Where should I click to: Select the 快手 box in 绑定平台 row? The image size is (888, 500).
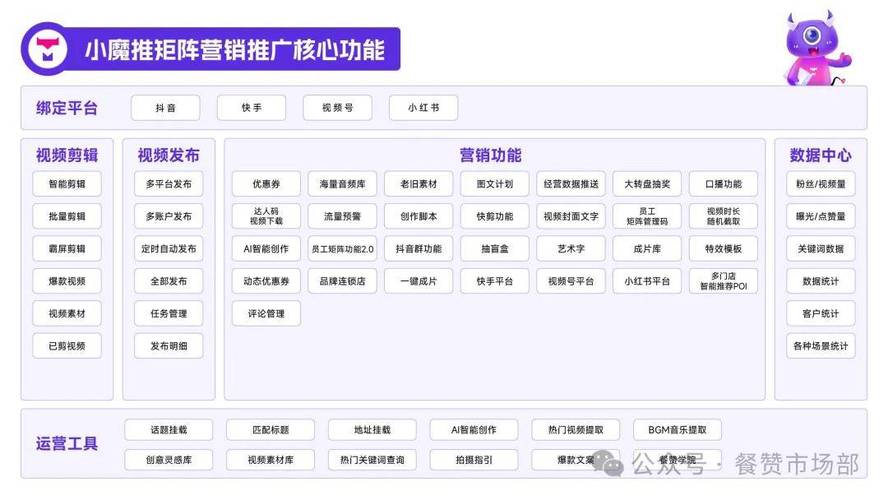point(251,108)
